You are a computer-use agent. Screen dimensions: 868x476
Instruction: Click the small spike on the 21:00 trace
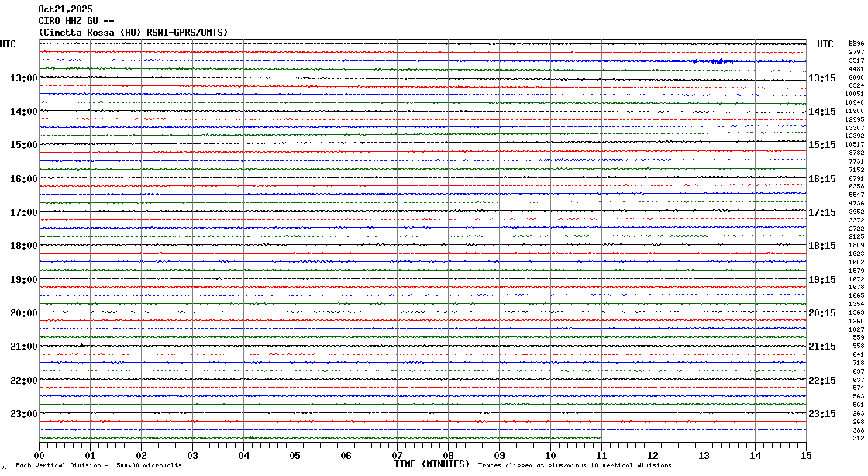[x=82, y=346]
